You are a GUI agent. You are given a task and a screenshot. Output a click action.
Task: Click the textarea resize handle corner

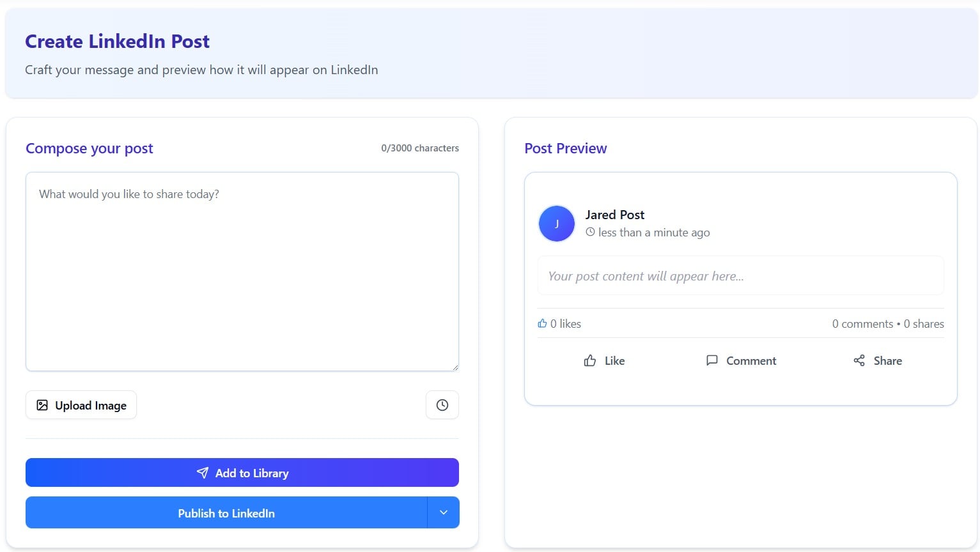(x=455, y=367)
